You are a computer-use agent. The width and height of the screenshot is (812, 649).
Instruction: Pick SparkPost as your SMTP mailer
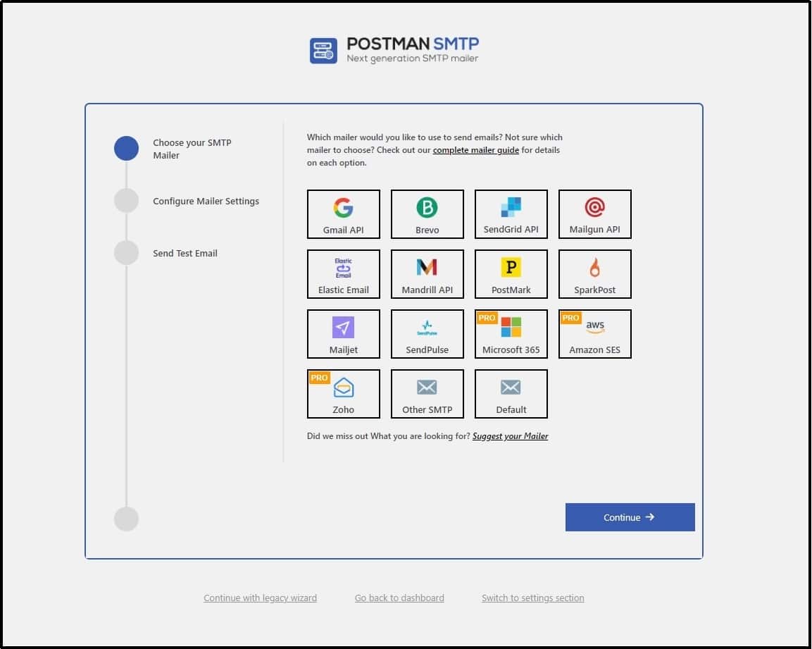click(x=594, y=273)
